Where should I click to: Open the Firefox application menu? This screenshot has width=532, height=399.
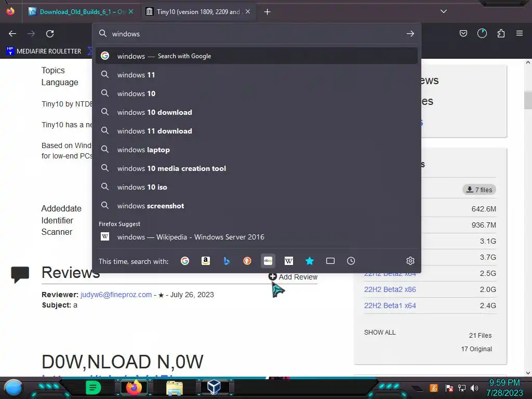click(x=520, y=33)
